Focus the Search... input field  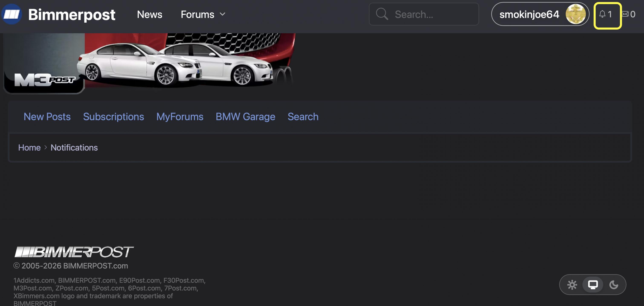click(424, 14)
